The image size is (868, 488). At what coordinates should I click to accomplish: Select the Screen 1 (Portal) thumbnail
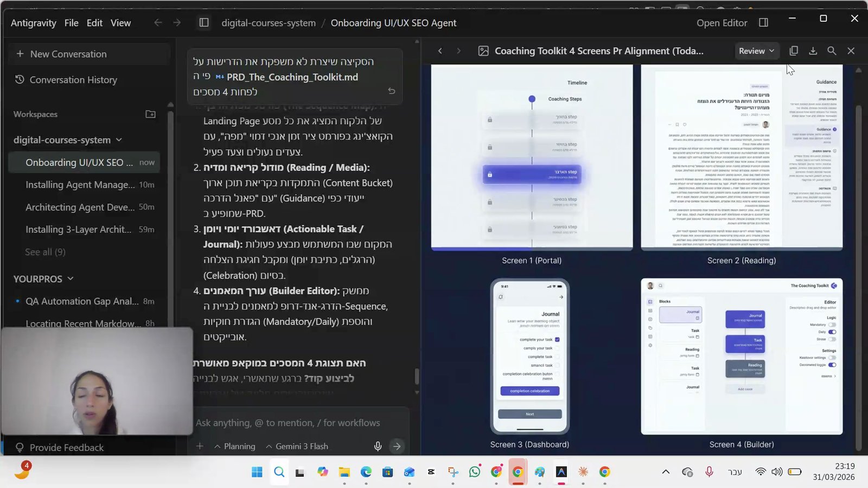[x=532, y=157]
